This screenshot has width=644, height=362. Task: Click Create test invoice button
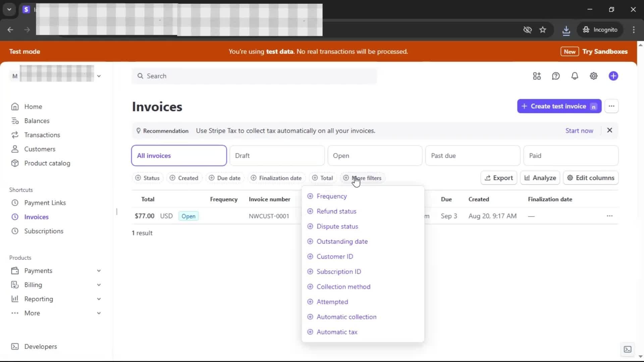tap(558, 106)
